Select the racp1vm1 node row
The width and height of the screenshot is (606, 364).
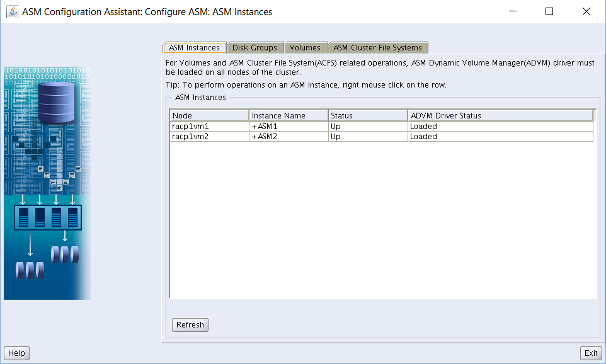209,127
